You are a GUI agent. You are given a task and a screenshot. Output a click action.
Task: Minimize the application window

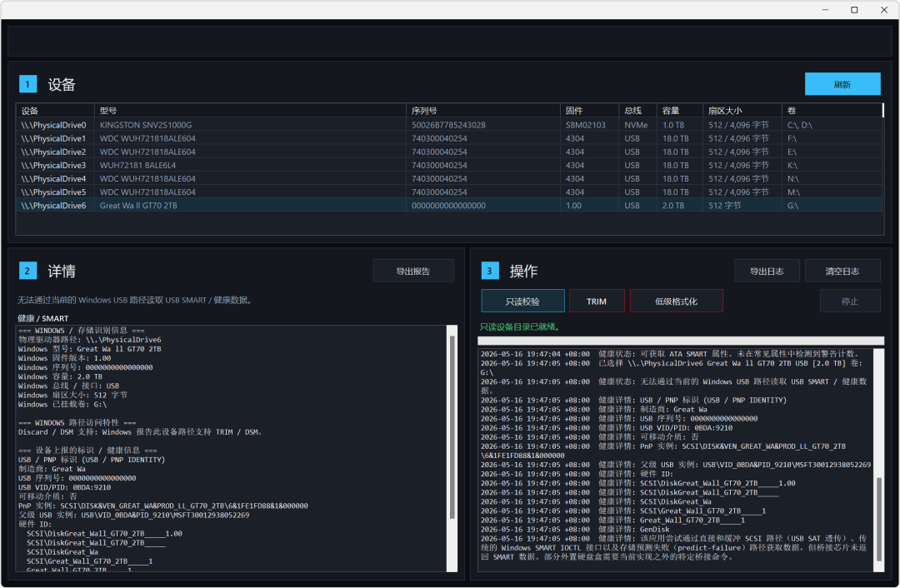pos(825,10)
